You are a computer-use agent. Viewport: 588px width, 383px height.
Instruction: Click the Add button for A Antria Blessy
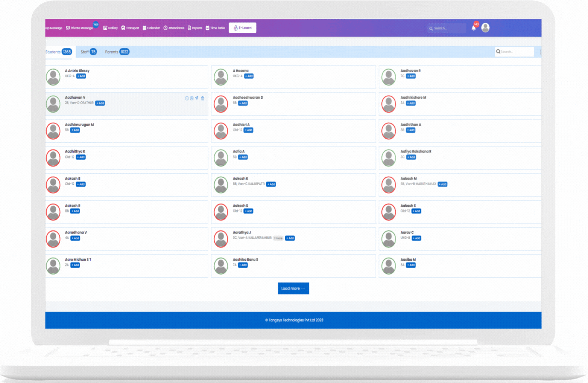point(81,76)
